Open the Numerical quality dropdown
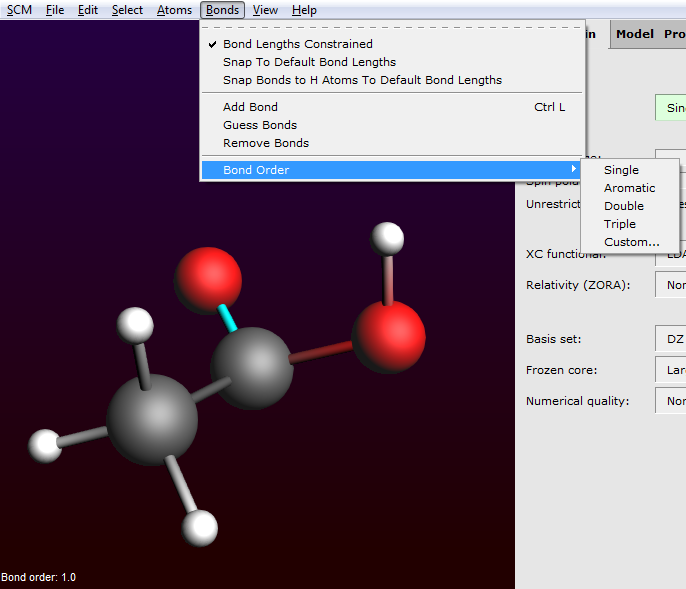 [x=670, y=401]
